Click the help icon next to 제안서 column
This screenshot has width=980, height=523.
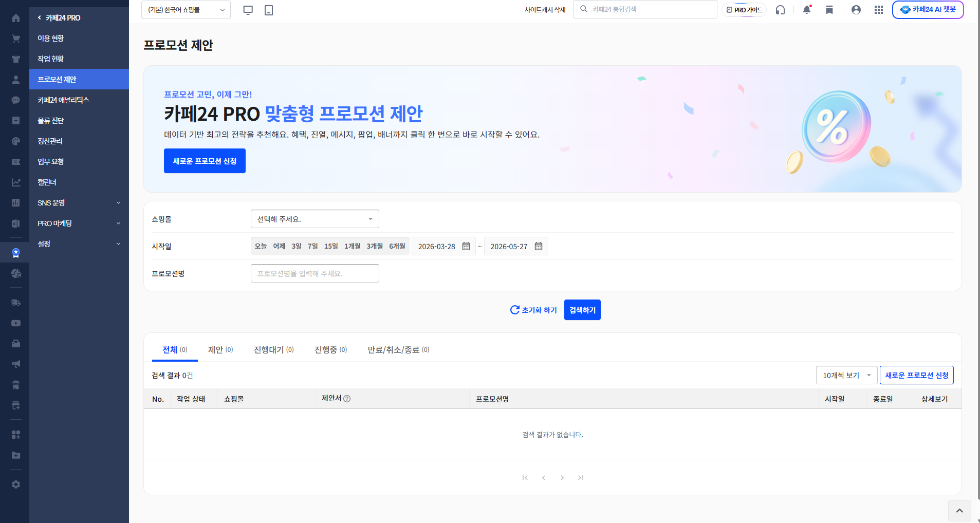(x=347, y=399)
